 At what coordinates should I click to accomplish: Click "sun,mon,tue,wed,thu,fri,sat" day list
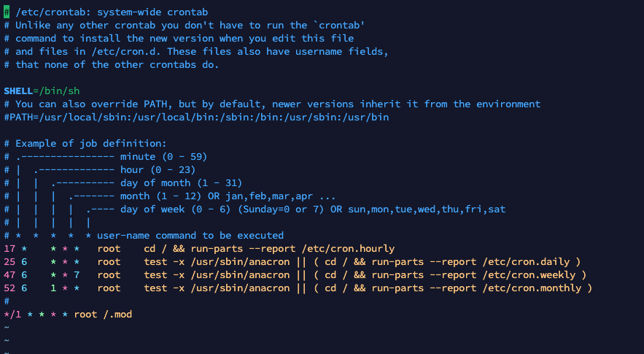pos(426,209)
